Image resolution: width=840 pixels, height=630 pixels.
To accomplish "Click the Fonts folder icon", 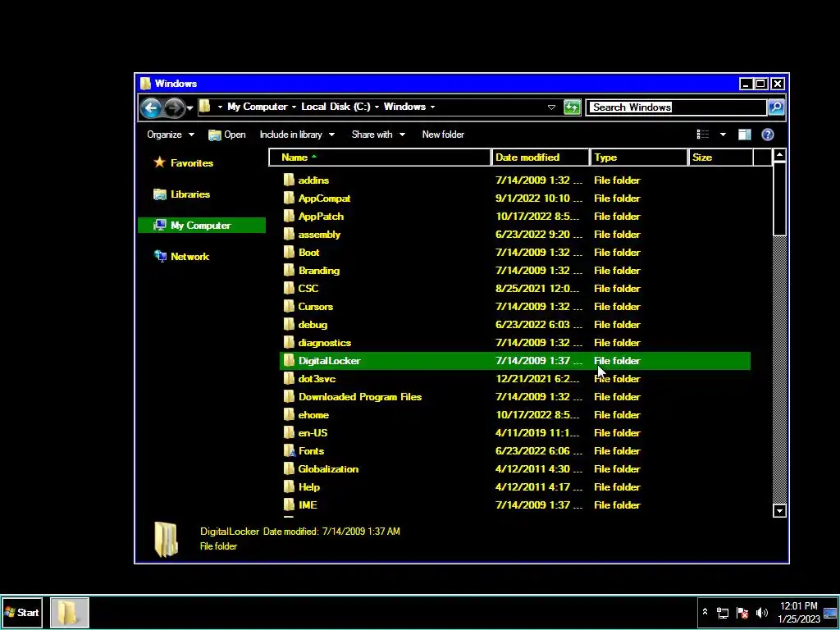I will 290,451.
